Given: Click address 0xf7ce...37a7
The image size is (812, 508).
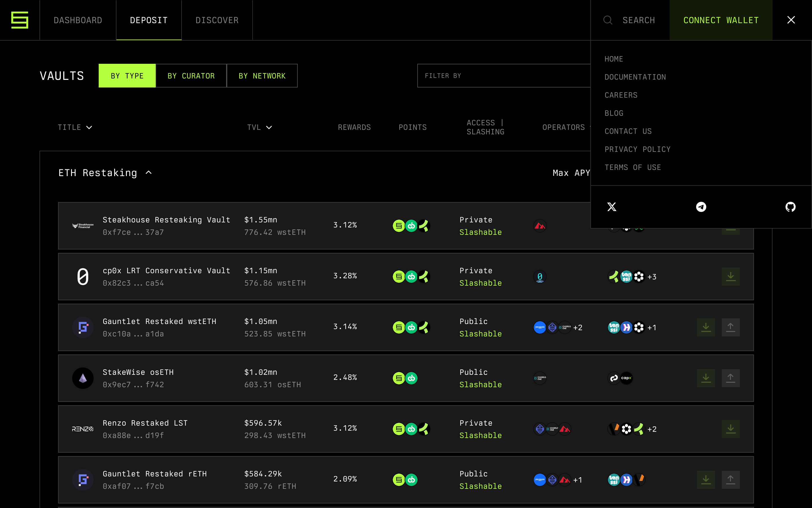Looking at the screenshot, I should click(133, 232).
